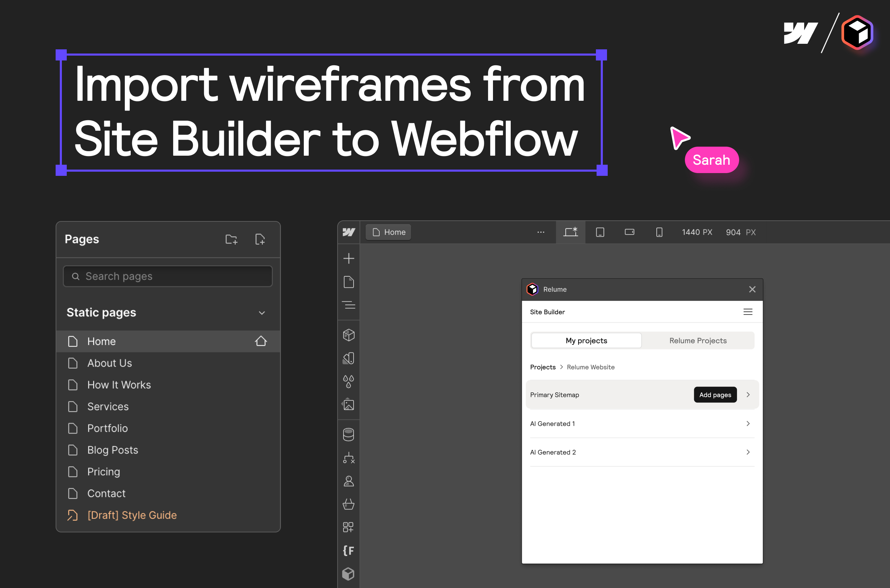
Task: Open the Pricing page
Action: tap(168, 472)
